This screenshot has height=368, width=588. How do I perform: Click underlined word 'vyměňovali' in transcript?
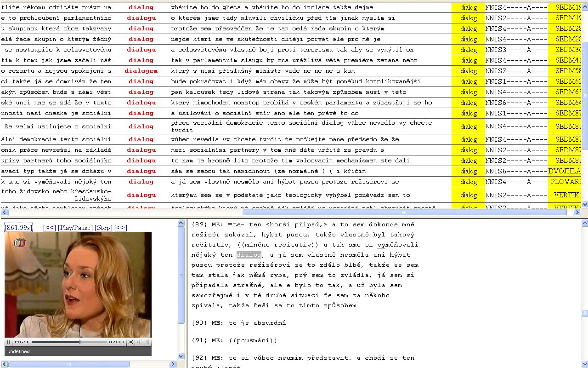pyautogui.click(x=398, y=245)
